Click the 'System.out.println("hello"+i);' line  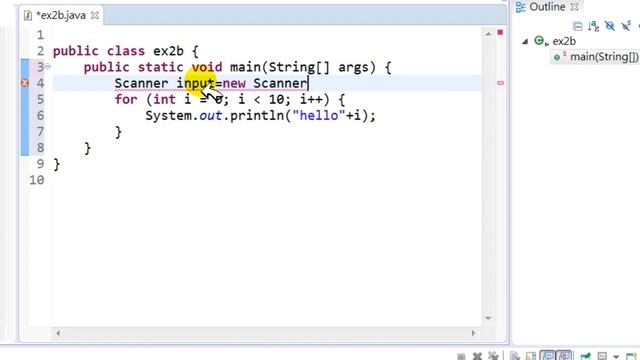click(x=260, y=116)
